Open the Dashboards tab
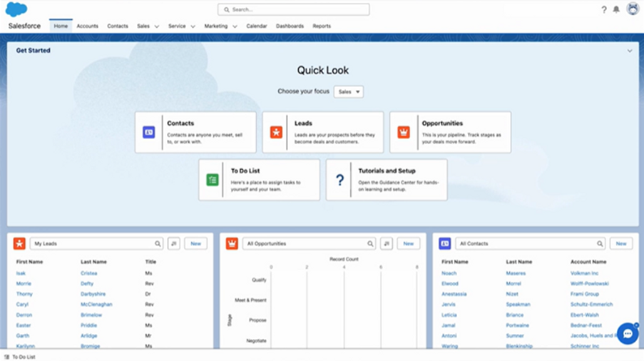Viewport: 644px width, 361px height. (x=290, y=26)
